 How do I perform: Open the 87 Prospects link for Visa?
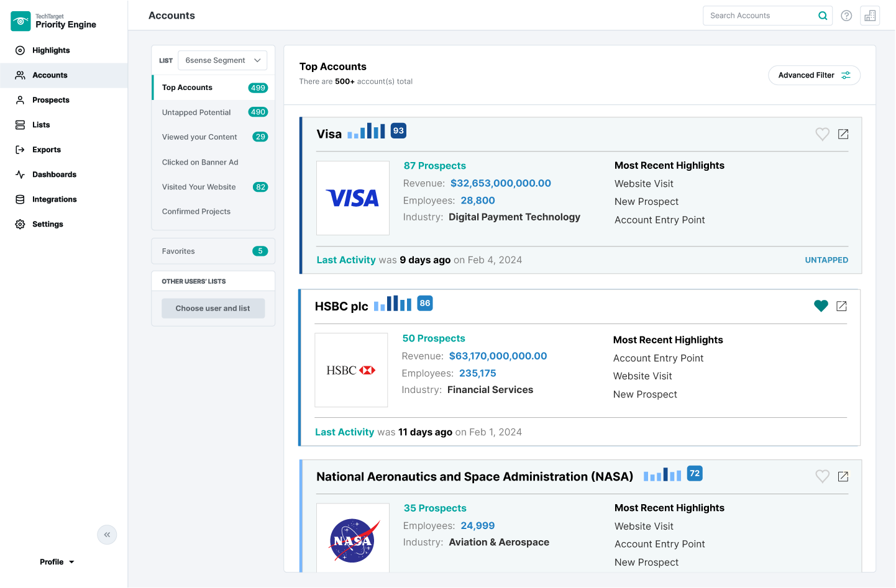coord(434,166)
